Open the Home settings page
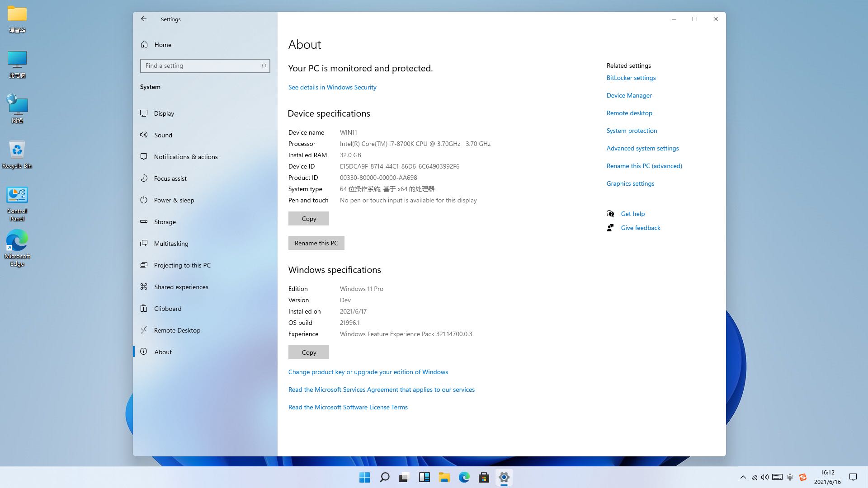 pyautogui.click(x=162, y=45)
